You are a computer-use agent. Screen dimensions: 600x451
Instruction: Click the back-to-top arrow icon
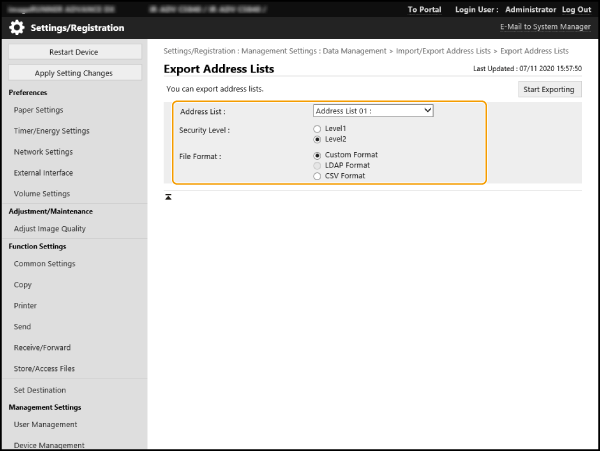pos(169,197)
